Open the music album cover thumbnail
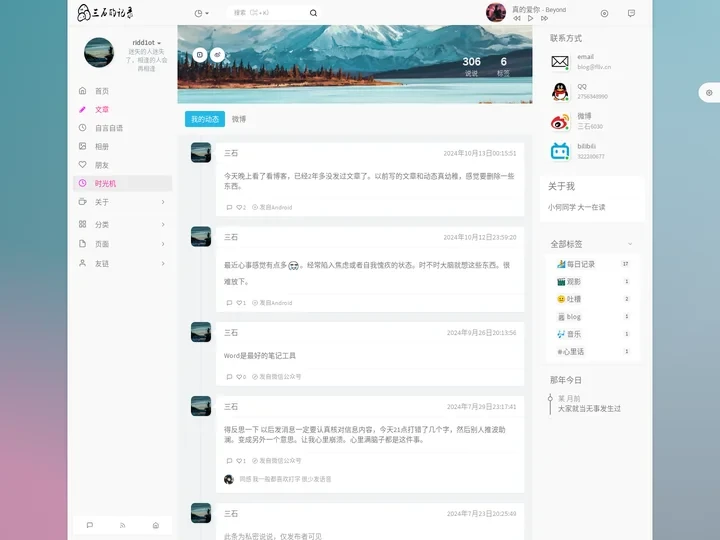This screenshot has width=720, height=540. pyautogui.click(x=496, y=12)
